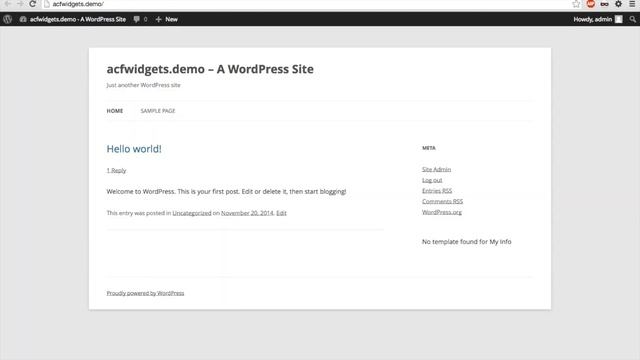Go to HOME navigation tab

point(115,111)
